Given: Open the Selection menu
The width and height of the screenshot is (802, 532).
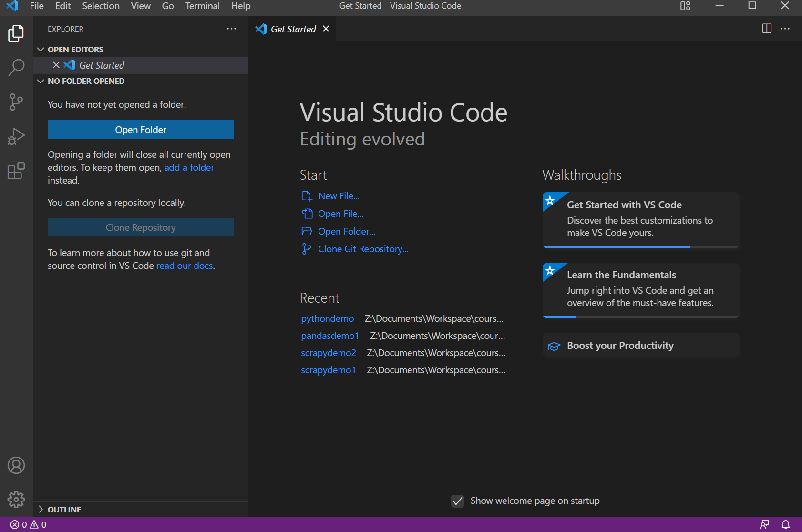Looking at the screenshot, I should point(101,6).
